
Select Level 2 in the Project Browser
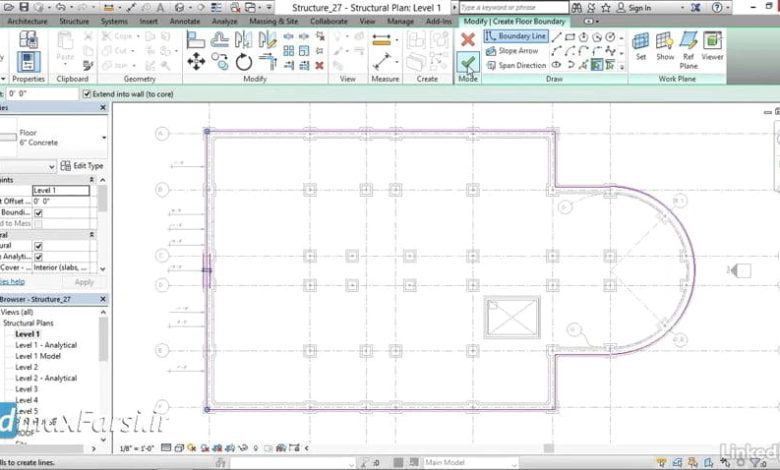tap(26, 367)
